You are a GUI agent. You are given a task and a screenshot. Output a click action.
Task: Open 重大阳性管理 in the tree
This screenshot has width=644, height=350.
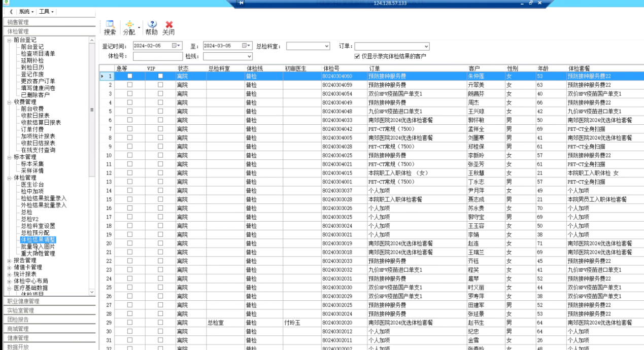coord(38,253)
